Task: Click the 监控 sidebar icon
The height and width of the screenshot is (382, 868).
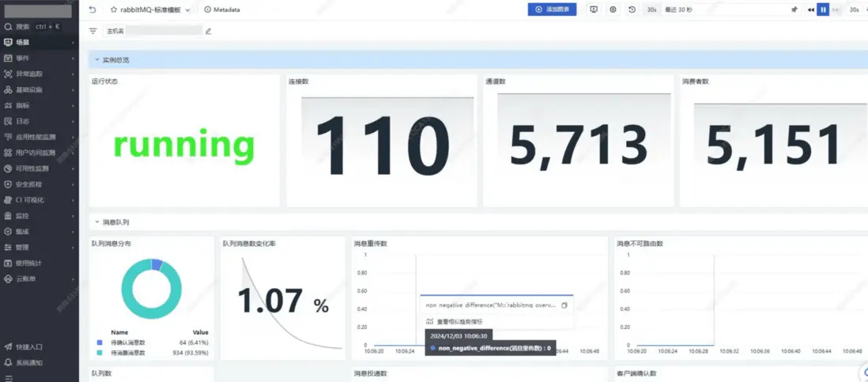Action: click(8, 216)
